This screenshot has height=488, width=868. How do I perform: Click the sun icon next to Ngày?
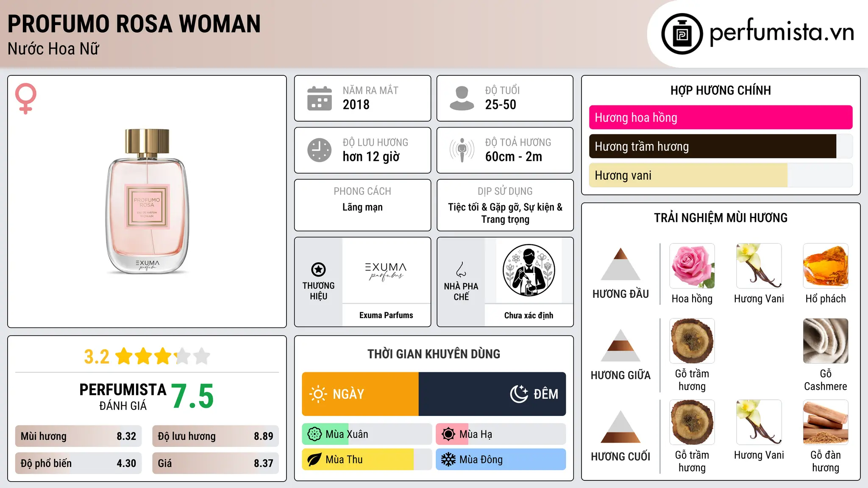(x=318, y=394)
